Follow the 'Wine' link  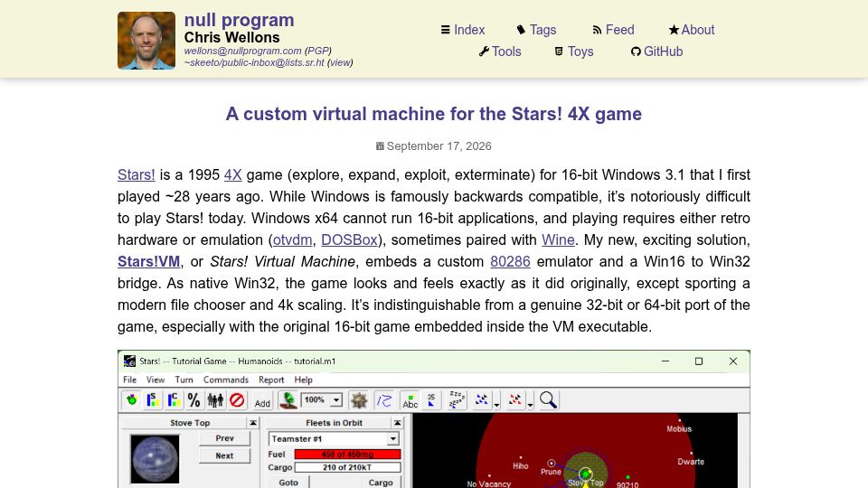[558, 240]
